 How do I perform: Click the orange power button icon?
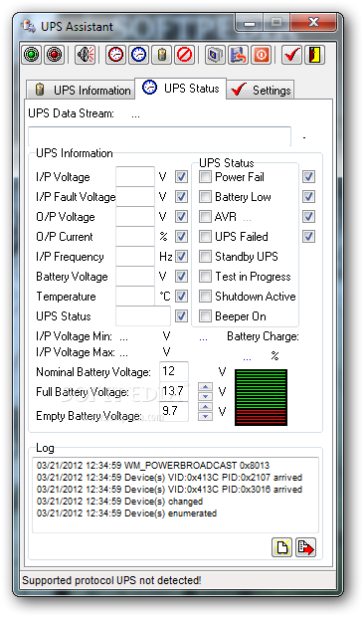click(261, 55)
